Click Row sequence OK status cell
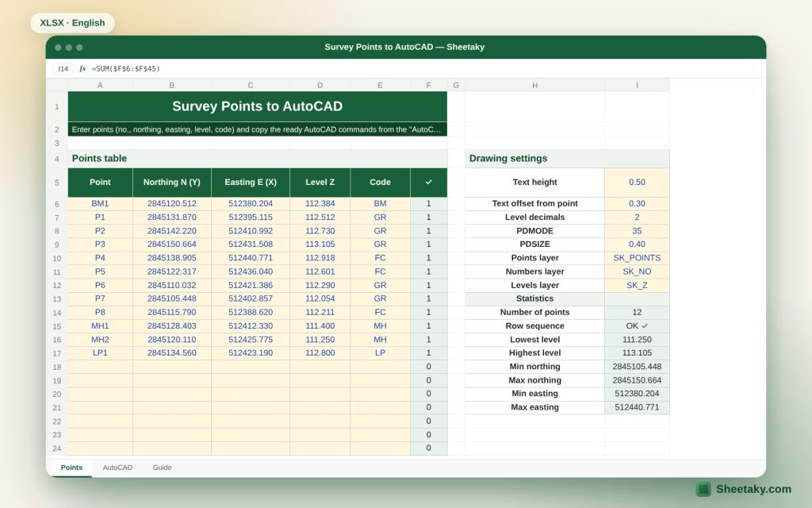 click(x=637, y=326)
